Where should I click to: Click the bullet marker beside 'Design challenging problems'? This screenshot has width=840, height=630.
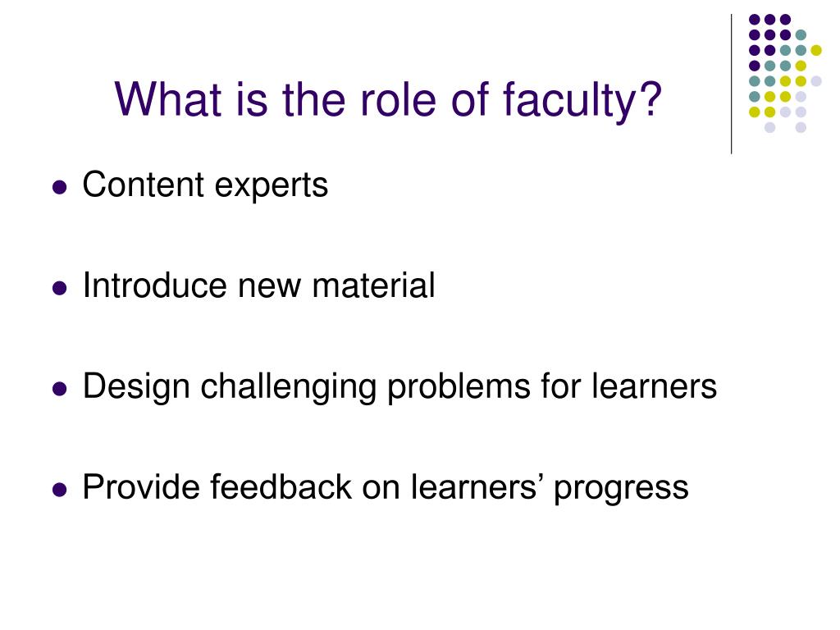[x=59, y=389]
